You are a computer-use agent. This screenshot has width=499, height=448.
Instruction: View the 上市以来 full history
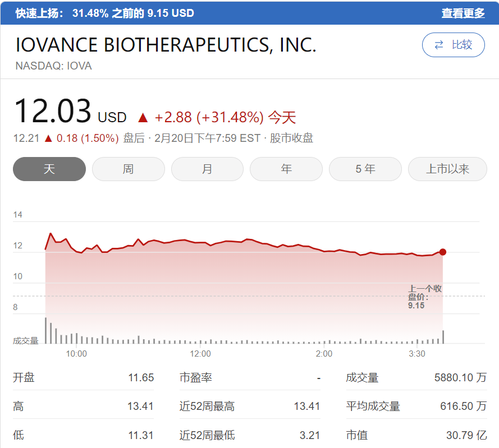point(447,169)
